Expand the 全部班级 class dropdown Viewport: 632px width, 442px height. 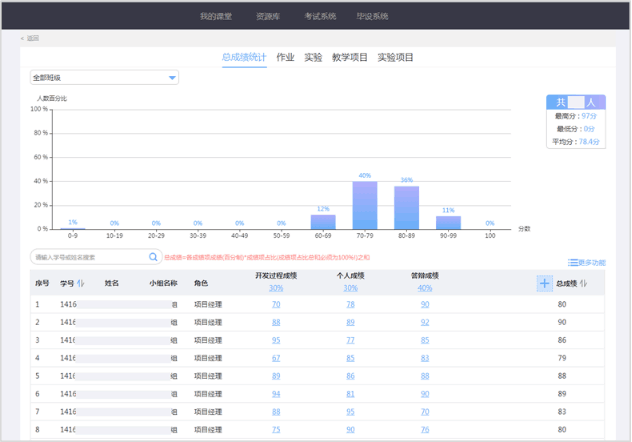[x=172, y=77]
